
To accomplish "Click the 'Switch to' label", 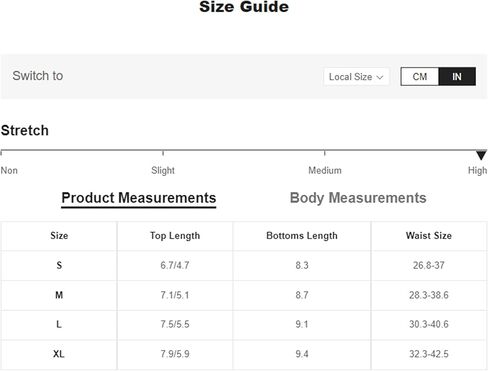I will pyautogui.click(x=38, y=76).
